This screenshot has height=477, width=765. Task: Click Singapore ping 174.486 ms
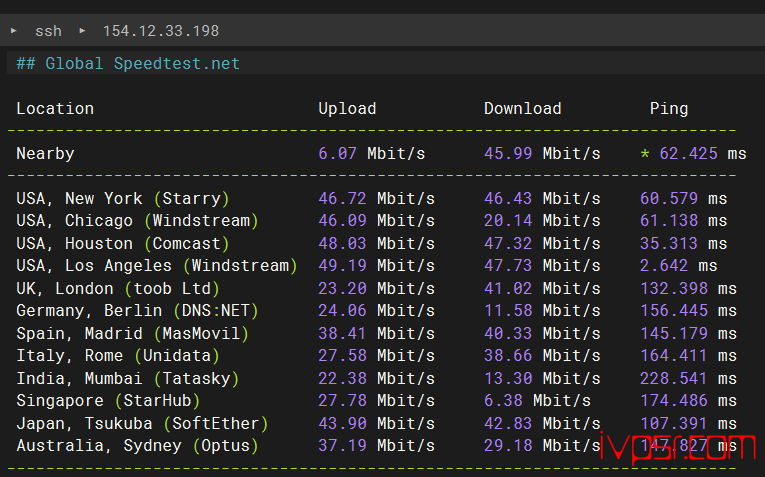(x=688, y=400)
